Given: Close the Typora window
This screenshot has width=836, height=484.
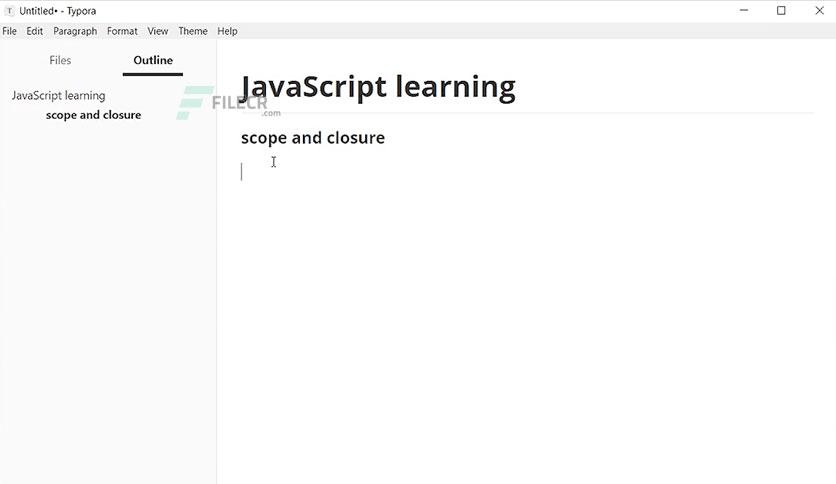Looking at the screenshot, I should click(x=819, y=10).
